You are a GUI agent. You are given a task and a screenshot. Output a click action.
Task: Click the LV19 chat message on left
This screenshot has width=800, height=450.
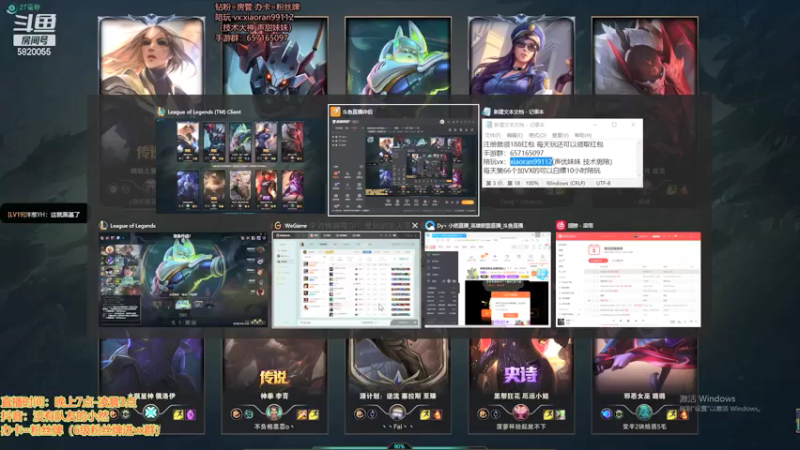tap(43, 215)
